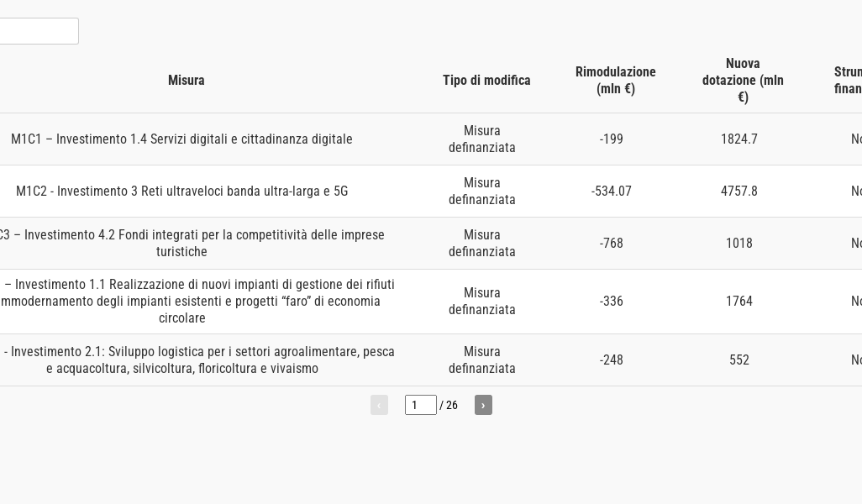Click the -534.07 rimodulazione cell

pos(612,192)
